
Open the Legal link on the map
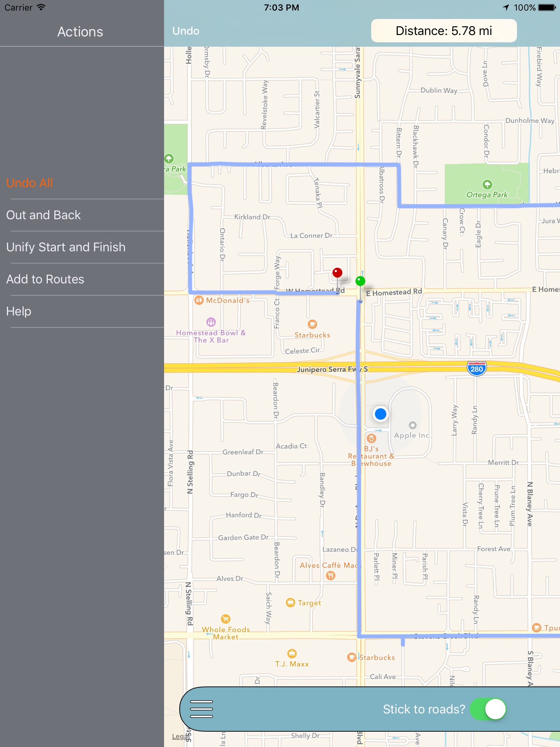[x=180, y=736]
